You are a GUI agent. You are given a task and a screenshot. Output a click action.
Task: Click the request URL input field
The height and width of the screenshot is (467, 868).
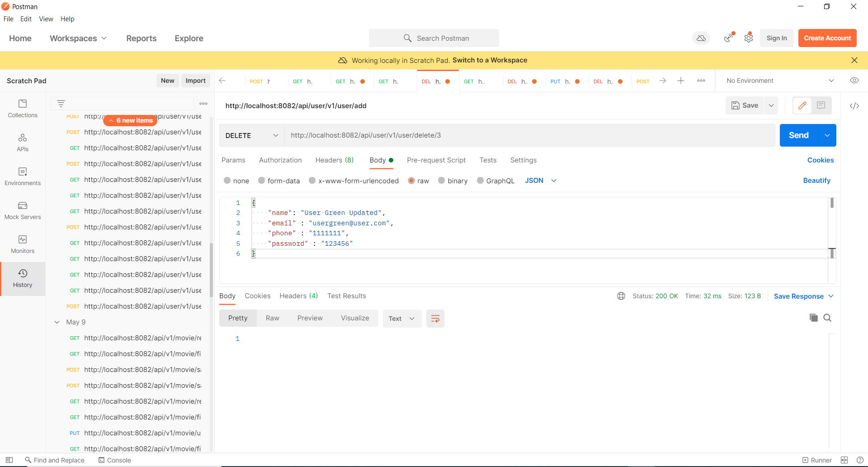(529, 135)
